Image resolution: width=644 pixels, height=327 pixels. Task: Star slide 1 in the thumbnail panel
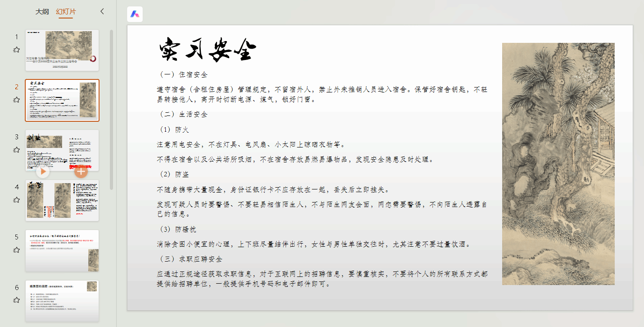coord(17,50)
